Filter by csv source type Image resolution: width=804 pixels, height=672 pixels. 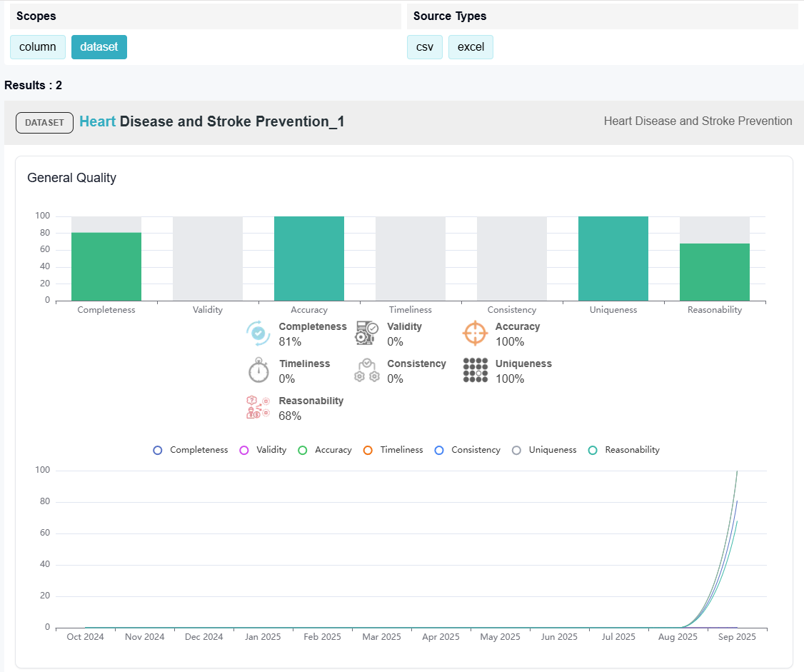pyautogui.click(x=425, y=47)
